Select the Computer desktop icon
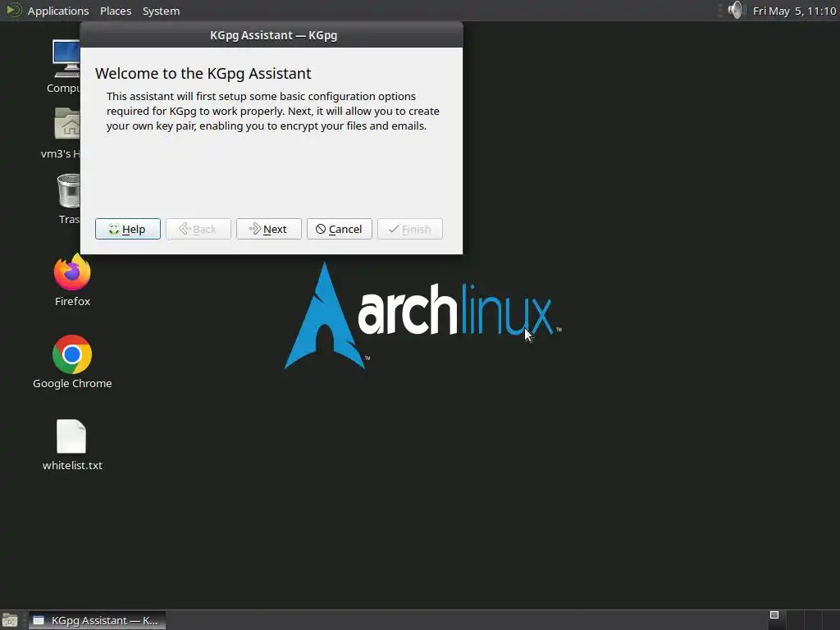Image resolution: width=840 pixels, height=630 pixels. click(66, 58)
